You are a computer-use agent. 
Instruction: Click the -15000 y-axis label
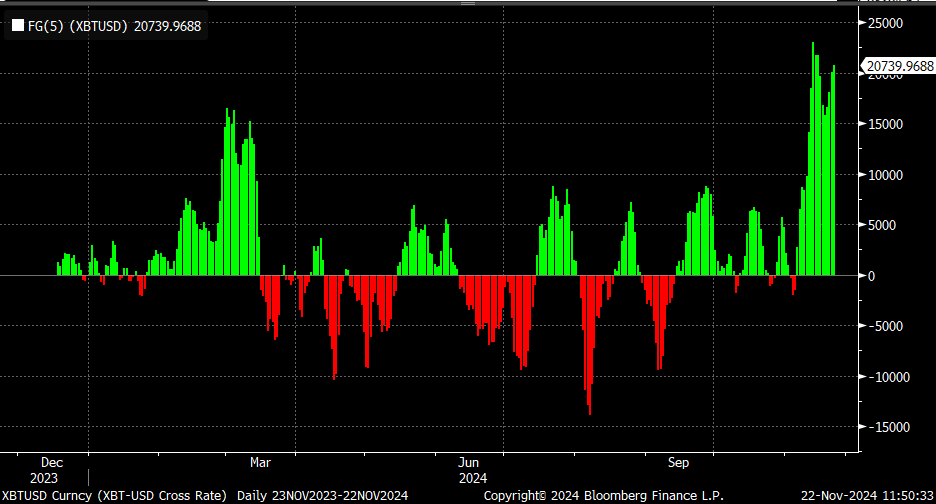pos(887,427)
